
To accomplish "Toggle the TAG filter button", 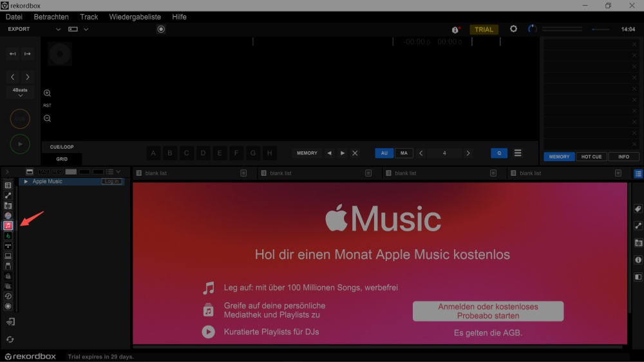I will point(44,172).
